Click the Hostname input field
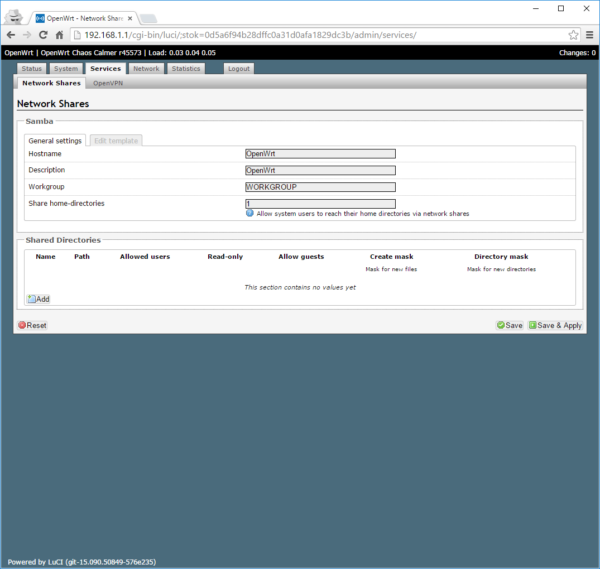Screen dimensions: 600x569 (x=320, y=154)
